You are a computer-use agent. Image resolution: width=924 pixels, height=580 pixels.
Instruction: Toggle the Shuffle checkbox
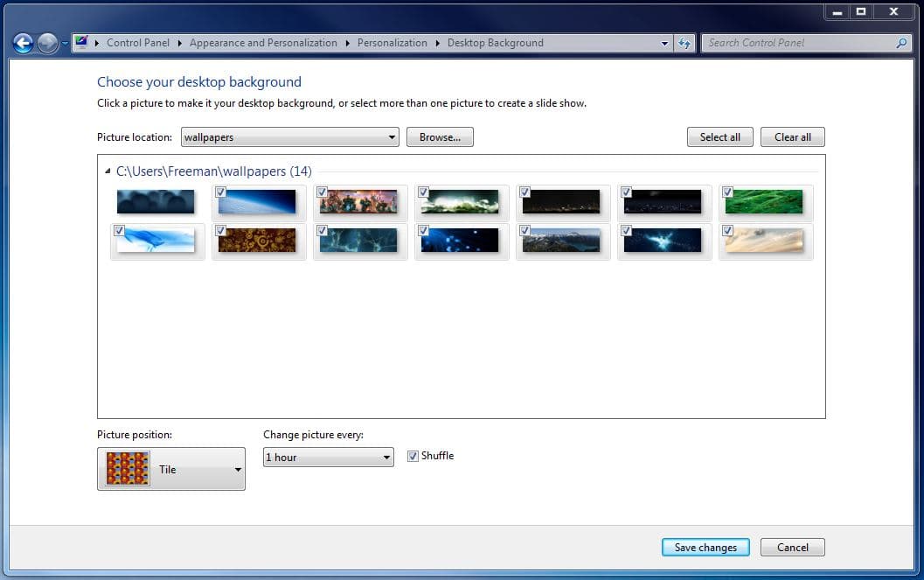tap(413, 456)
